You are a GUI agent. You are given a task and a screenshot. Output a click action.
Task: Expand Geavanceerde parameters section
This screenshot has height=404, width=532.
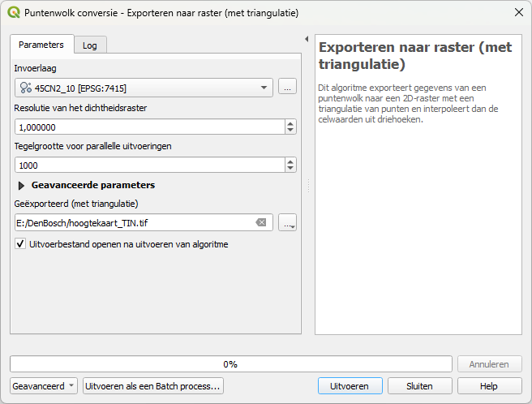click(22, 185)
